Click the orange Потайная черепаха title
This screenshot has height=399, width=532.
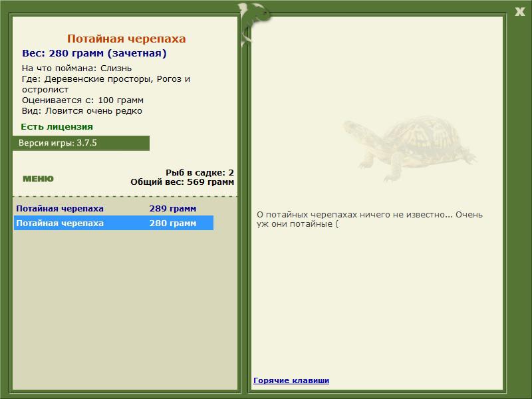[126, 39]
